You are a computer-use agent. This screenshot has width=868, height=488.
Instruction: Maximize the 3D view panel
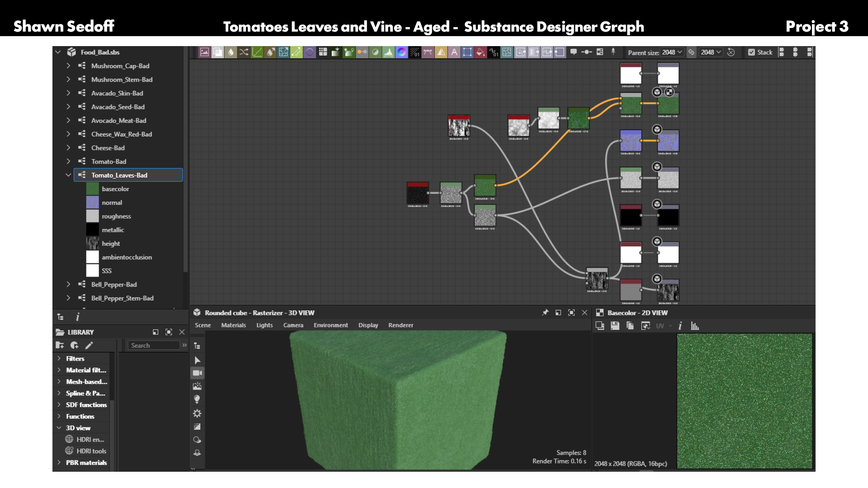571,312
